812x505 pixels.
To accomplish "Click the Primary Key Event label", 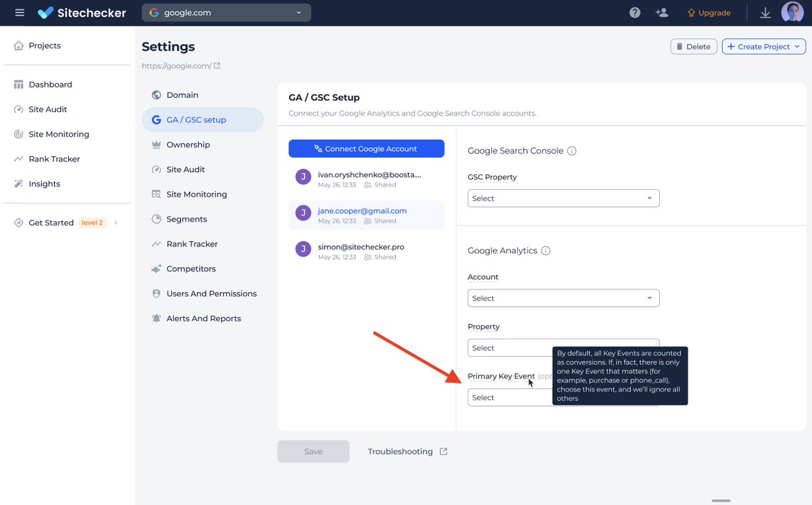I will tap(501, 376).
